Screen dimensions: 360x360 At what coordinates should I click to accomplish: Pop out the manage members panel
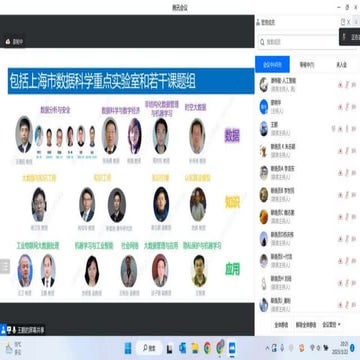click(343, 22)
